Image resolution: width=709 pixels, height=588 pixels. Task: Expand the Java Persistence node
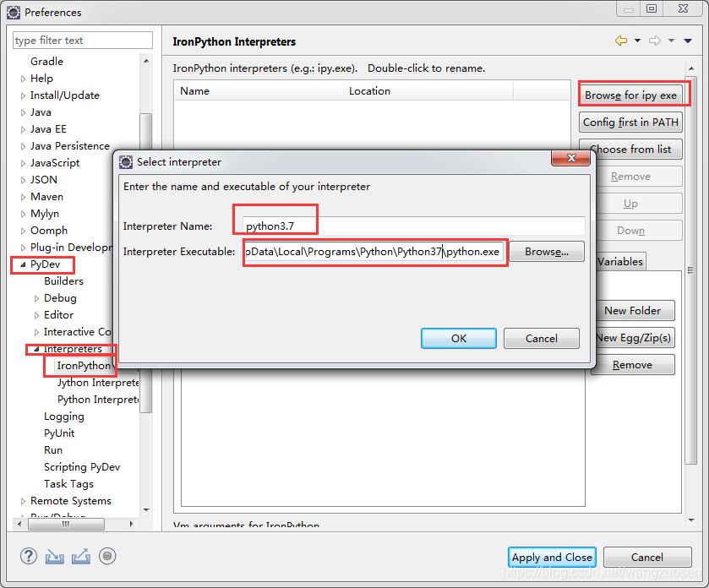(x=23, y=146)
